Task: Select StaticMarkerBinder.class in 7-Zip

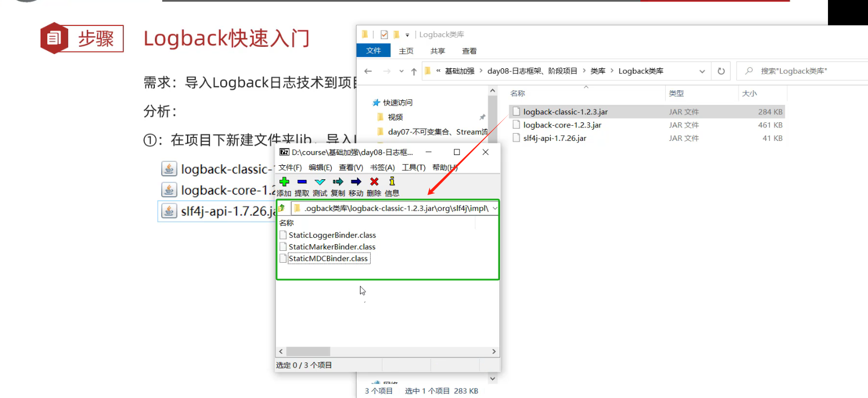Action: pos(332,247)
